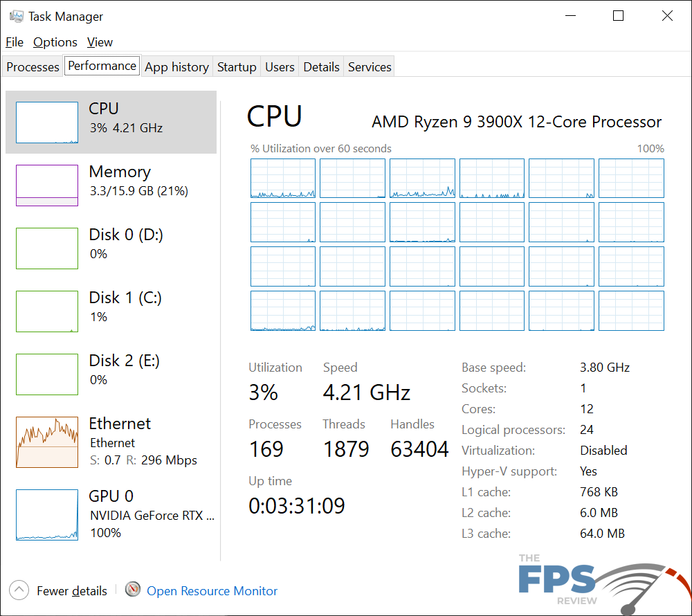Image resolution: width=692 pixels, height=616 pixels.
Task: Click the 169 Processes count
Action: (266, 449)
